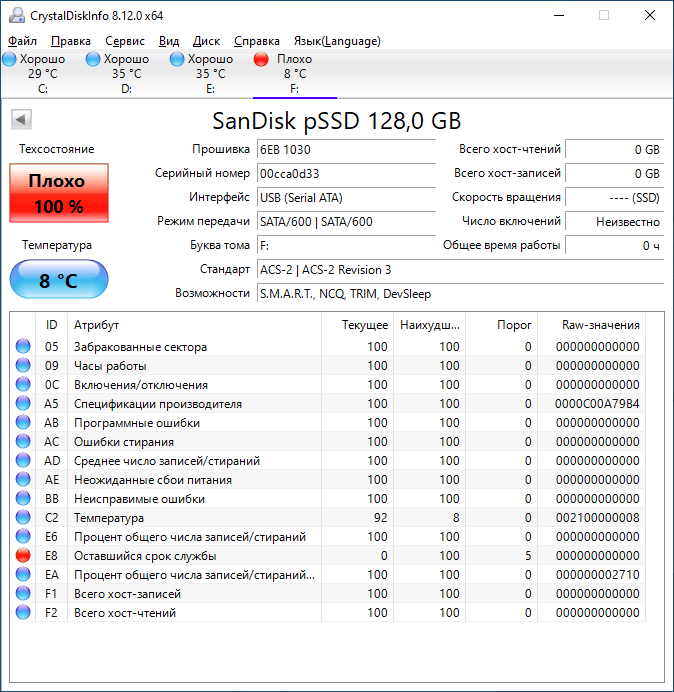Click the Атрибут column header
Image resolution: width=674 pixels, height=692 pixels.
194,325
